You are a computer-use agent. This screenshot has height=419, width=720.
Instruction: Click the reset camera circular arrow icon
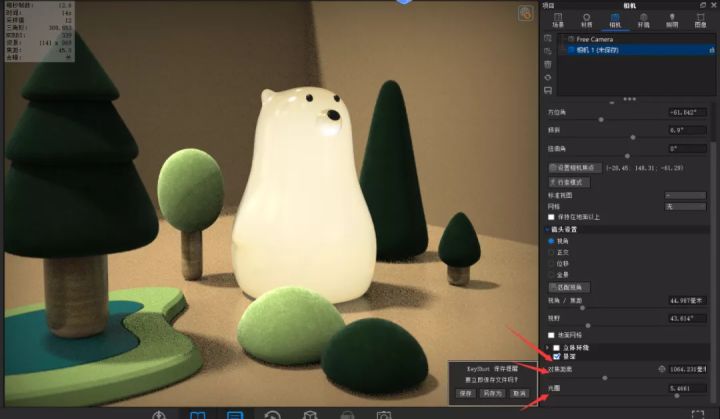[x=547, y=77]
